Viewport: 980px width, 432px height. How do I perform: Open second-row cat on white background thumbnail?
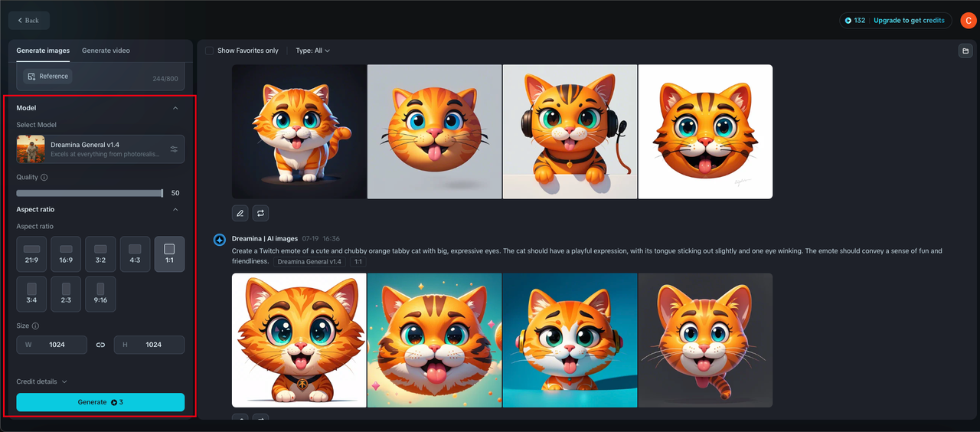pos(299,340)
